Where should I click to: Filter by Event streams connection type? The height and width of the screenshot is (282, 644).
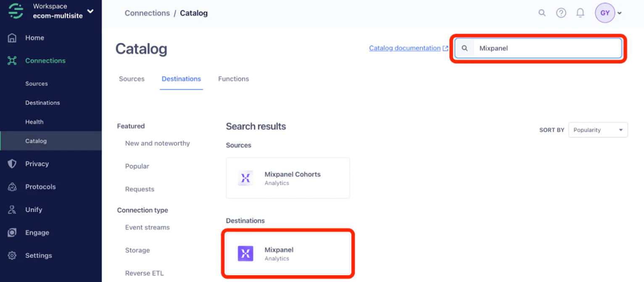pos(147,227)
